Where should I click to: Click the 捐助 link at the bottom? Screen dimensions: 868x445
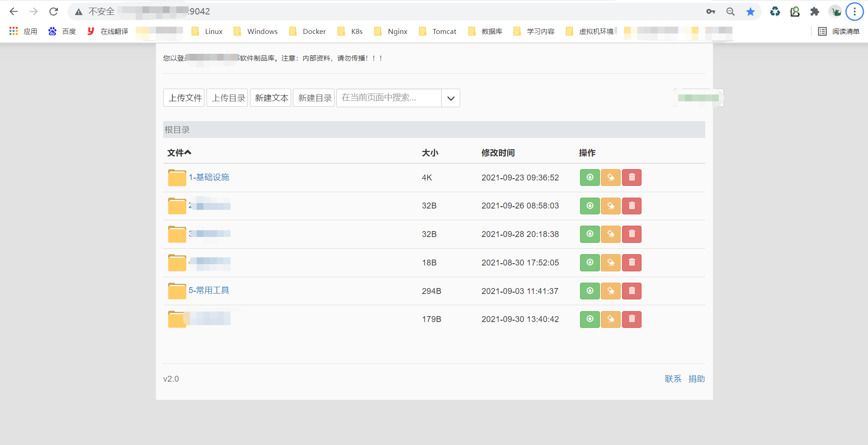tap(696, 379)
